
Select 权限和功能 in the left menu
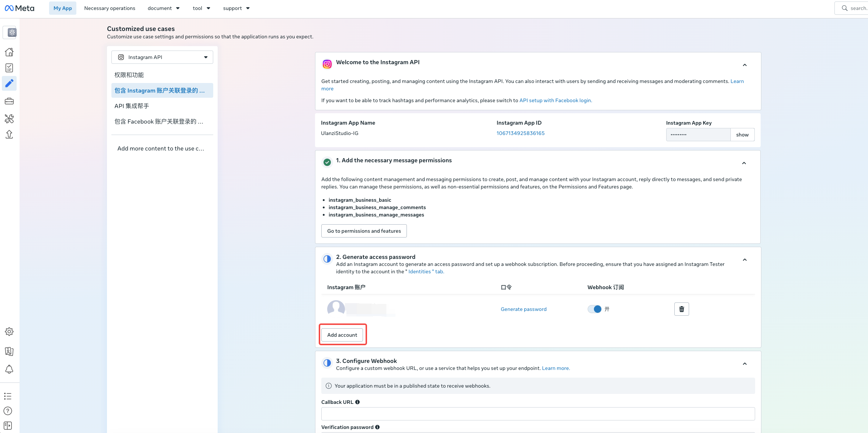point(162,75)
